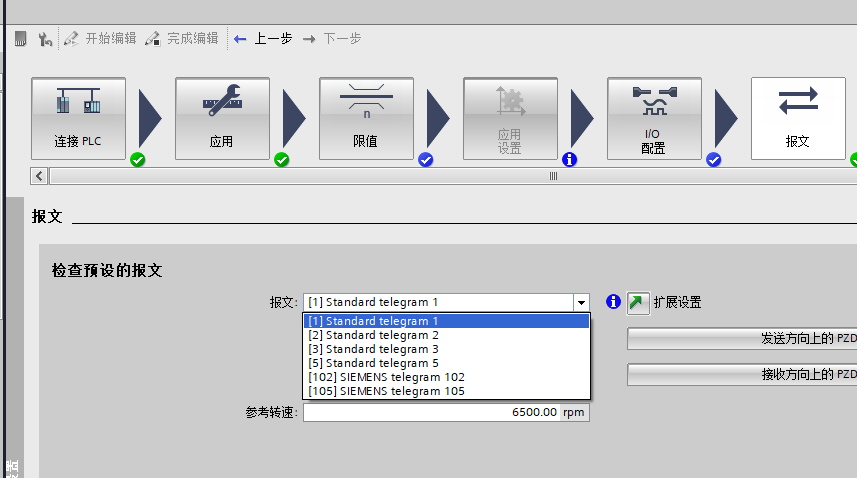Go forward with 下一步 arrow
The image size is (857, 478).
pyautogui.click(x=331, y=39)
